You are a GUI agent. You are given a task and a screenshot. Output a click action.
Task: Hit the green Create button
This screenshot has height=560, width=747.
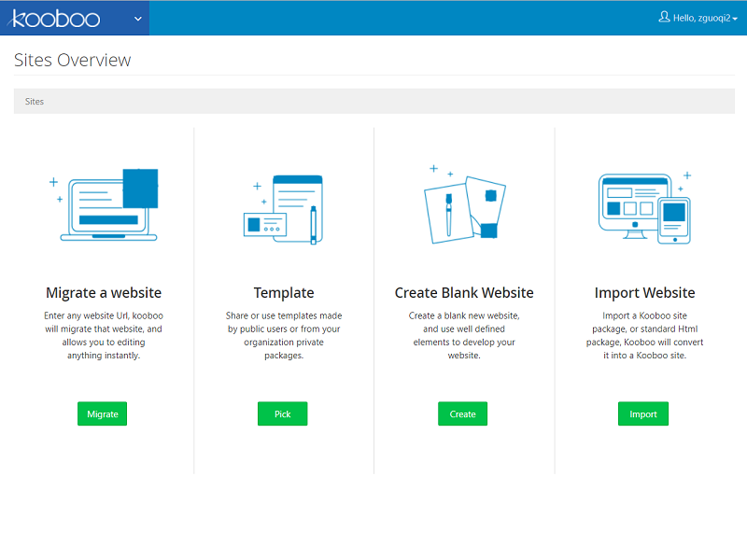point(462,413)
